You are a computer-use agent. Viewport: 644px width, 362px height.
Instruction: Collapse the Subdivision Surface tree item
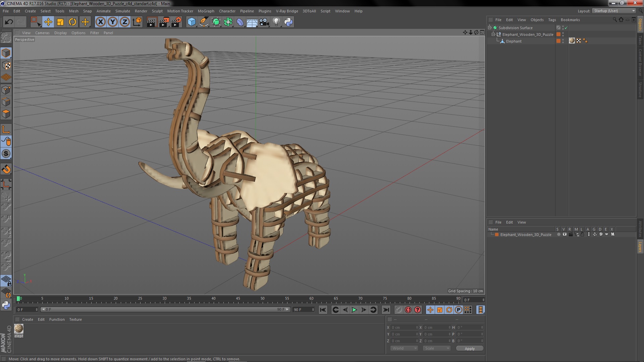(x=490, y=28)
